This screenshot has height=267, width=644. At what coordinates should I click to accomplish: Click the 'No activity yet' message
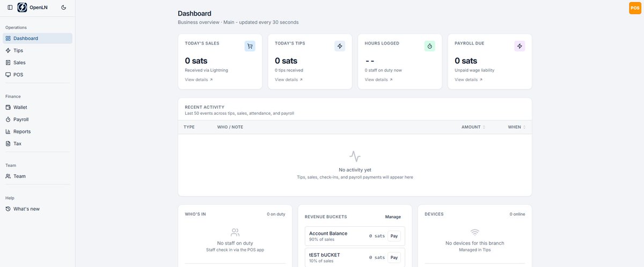click(355, 170)
